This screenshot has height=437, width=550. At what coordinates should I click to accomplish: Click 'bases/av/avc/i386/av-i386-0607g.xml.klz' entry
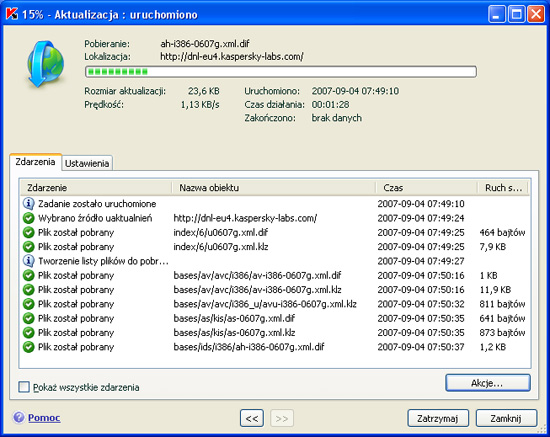click(257, 290)
